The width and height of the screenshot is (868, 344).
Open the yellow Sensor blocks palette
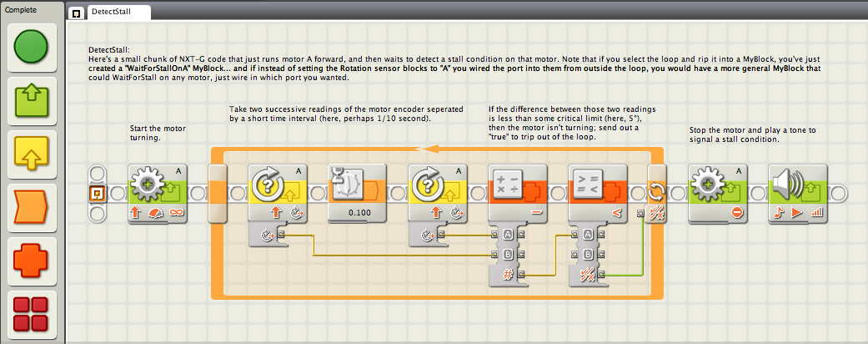(32, 154)
